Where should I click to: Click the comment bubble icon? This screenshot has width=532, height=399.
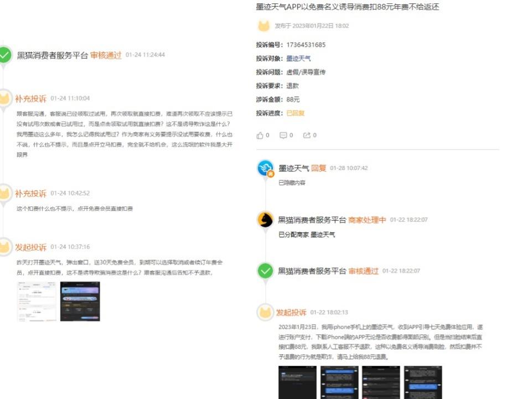click(x=283, y=135)
